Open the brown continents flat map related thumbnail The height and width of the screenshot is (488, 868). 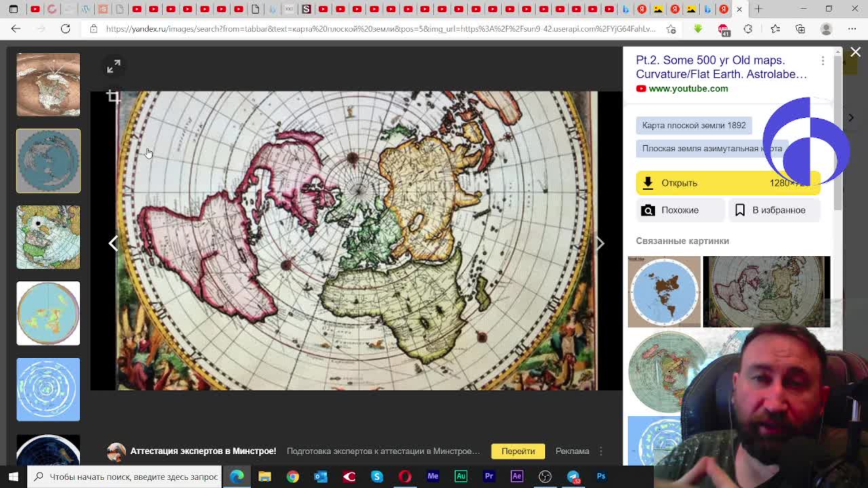point(664,292)
